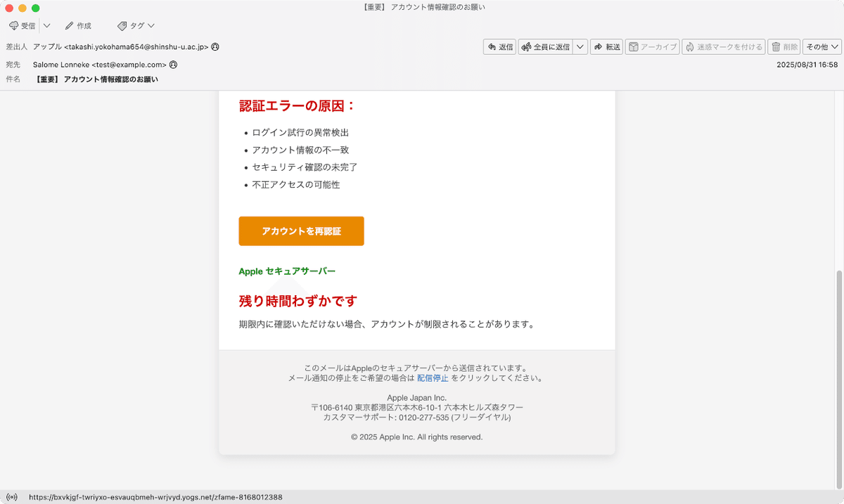The image size is (844, 504).
Task: Open the 受信 dropdown arrow
Action: point(46,25)
